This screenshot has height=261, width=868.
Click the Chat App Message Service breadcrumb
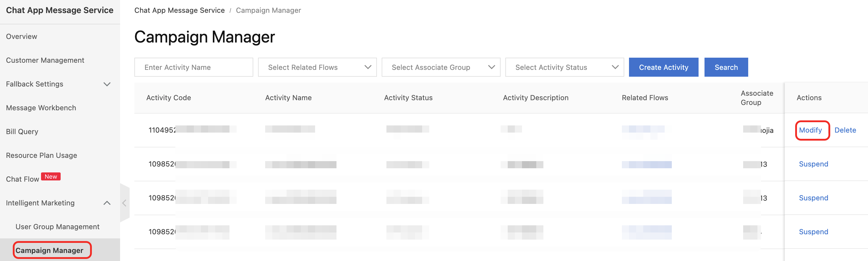pyautogui.click(x=179, y=10)
